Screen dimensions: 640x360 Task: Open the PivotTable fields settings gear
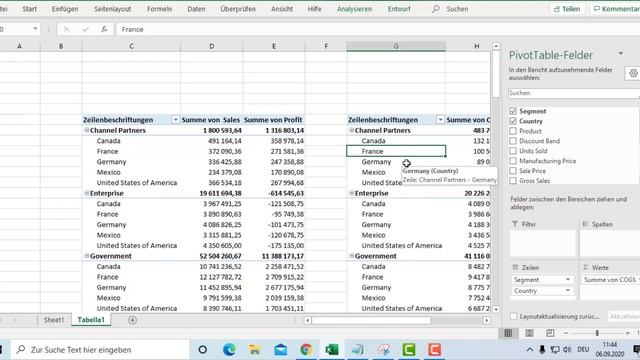(633, 73)
